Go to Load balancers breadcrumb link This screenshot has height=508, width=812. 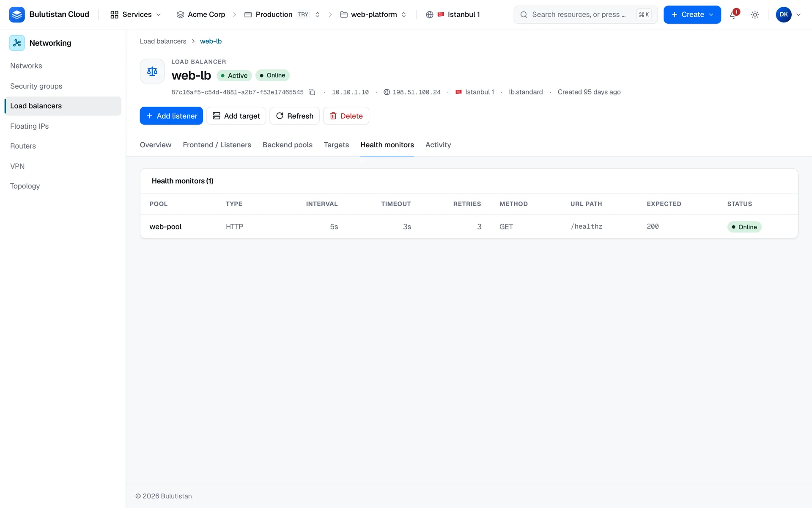pyautogui.click(x=163, y=41)
